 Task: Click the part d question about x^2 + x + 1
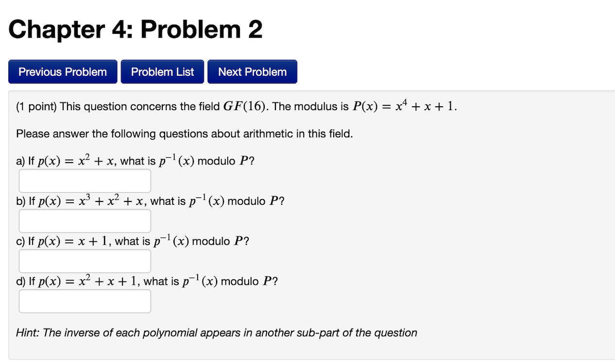pyautogui.click(x=146, y=281)
